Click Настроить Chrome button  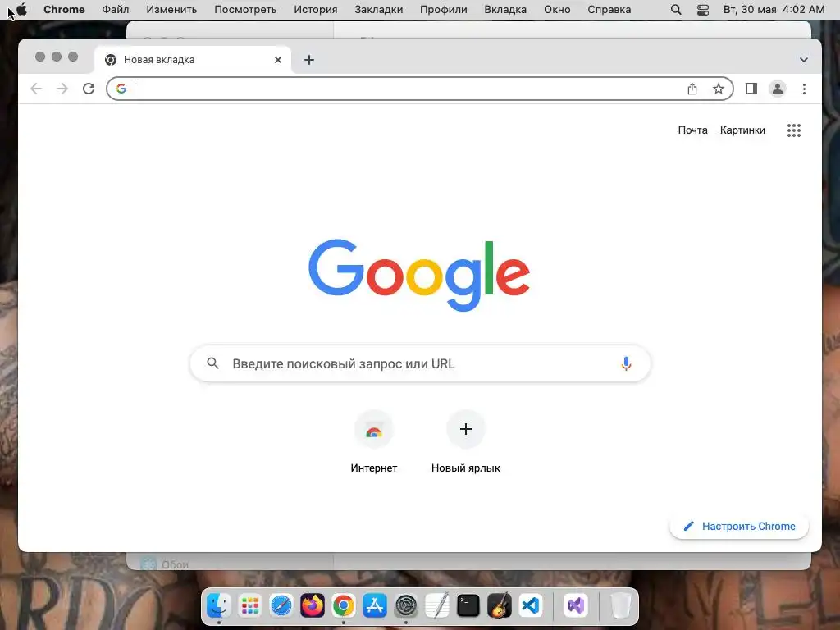(x=739, y=526)
